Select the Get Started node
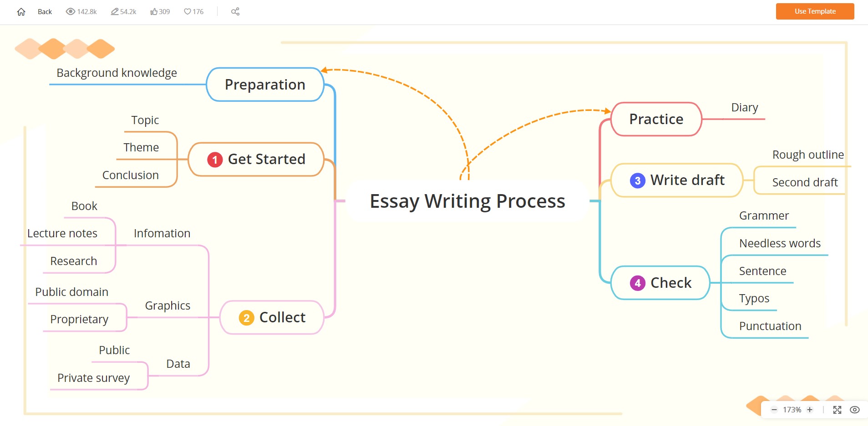Viewport: 868px width, 426px height. click(x=256, y=160)
